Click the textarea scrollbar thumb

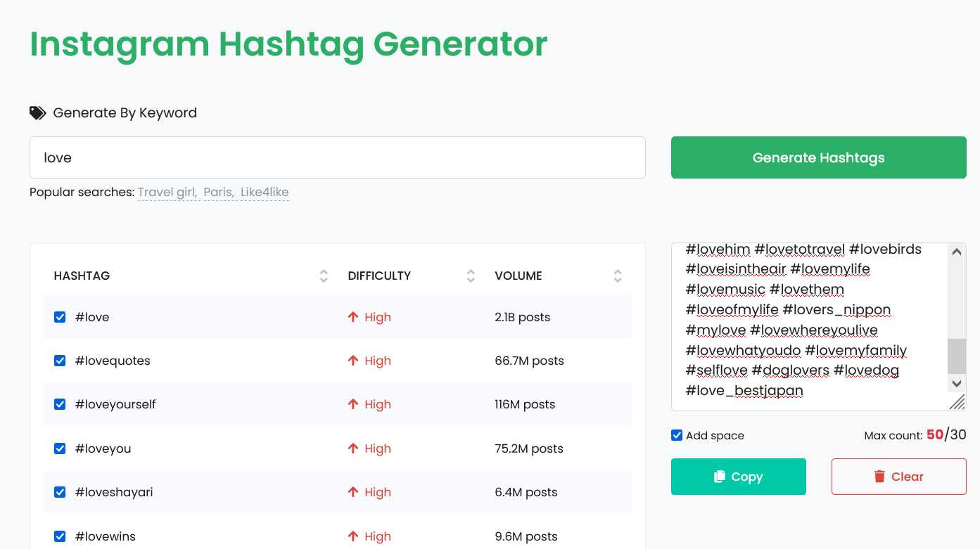click(957, 356)
